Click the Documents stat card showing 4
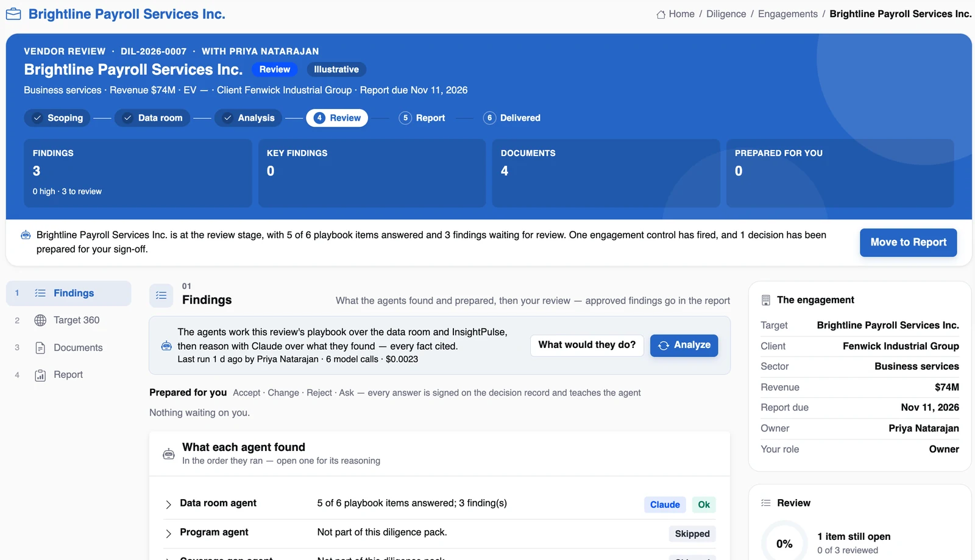975x560 pixels. click(x=606, y=173)
